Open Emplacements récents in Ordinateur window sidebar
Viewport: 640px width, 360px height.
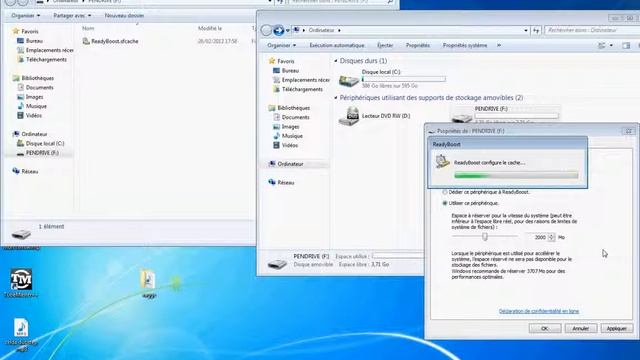point(301,80)
